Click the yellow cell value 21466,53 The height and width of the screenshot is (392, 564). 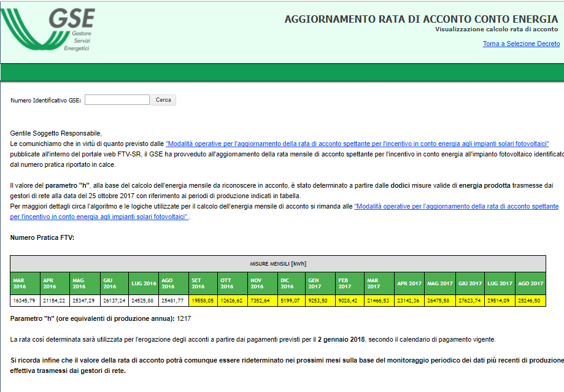click(378, 301)
